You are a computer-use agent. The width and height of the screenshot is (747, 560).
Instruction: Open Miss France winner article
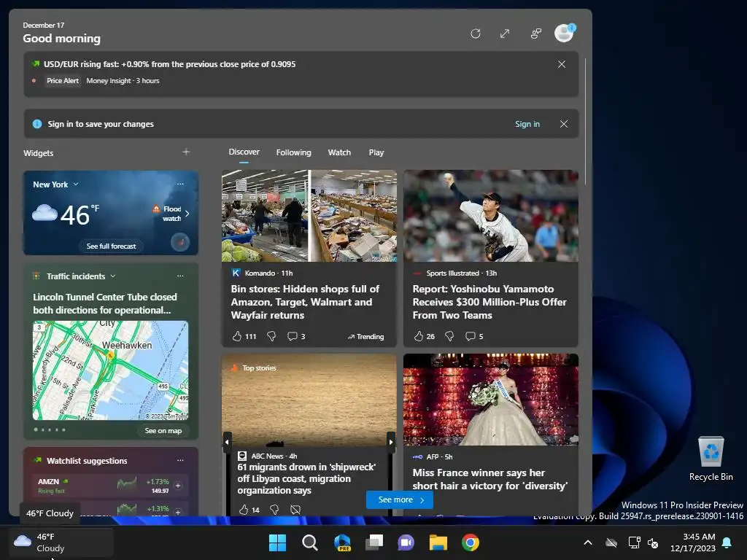[489, 479]
